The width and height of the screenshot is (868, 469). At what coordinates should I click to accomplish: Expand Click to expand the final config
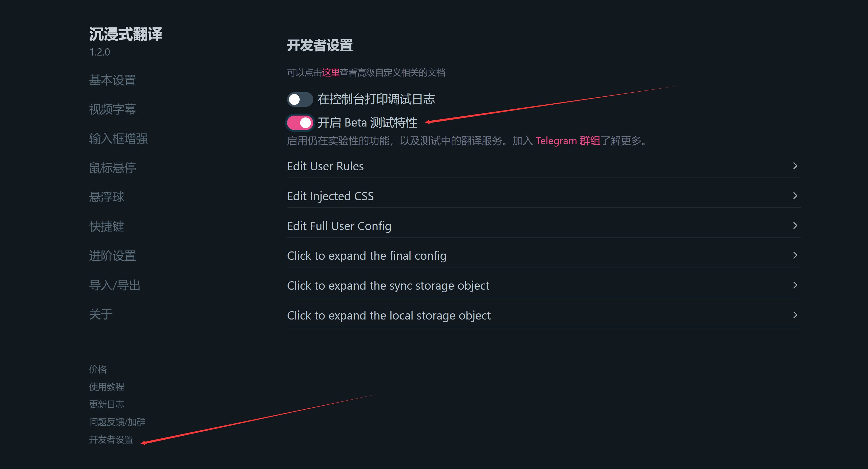[x=544, y=255]
